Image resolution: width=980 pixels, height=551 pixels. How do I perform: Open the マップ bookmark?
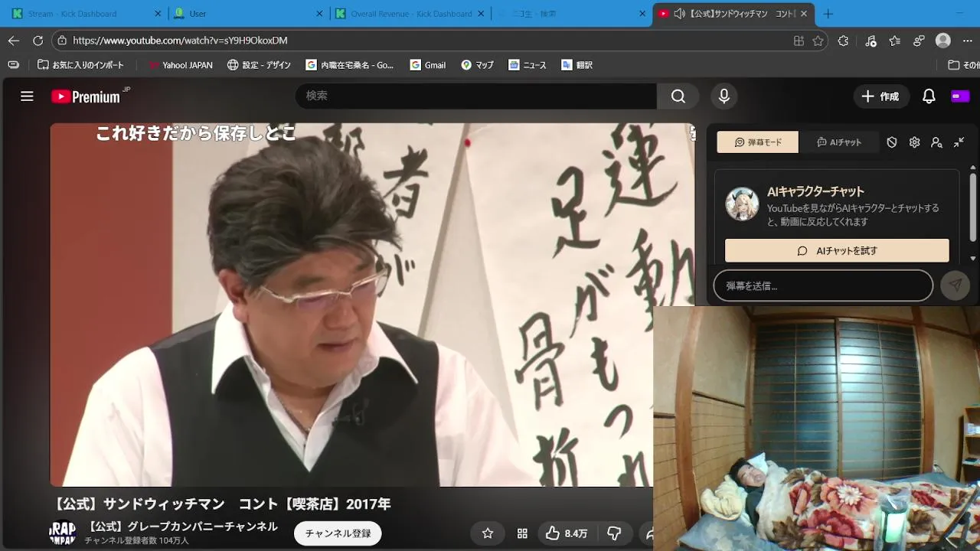[x=478, y=65]
